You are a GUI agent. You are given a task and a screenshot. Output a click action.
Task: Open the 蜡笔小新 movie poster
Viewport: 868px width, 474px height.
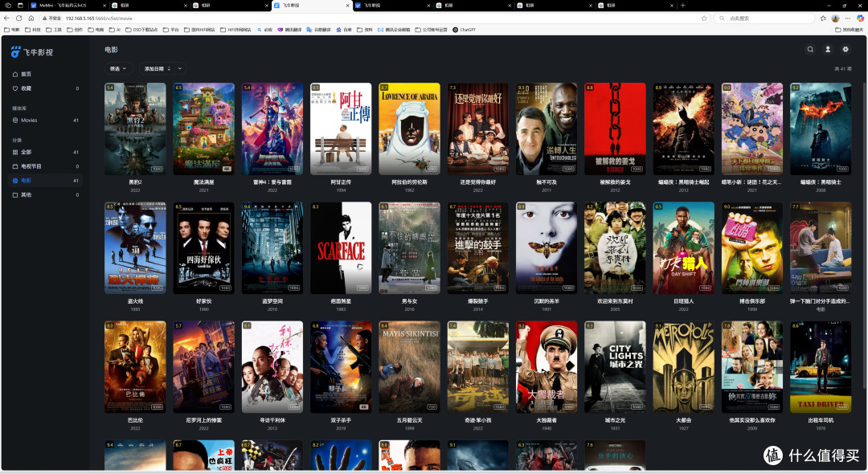[x=752, y=129]
